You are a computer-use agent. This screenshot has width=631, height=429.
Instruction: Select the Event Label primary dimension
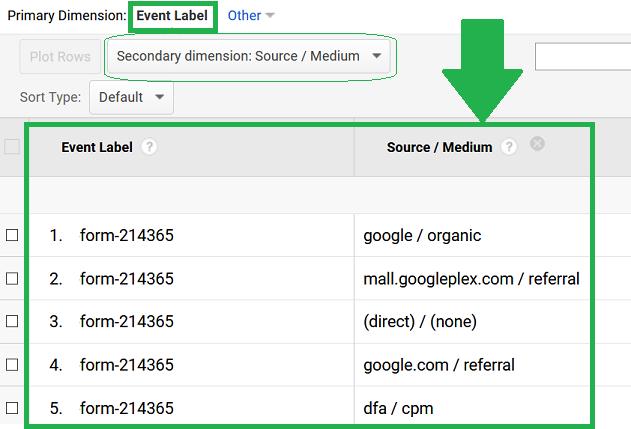tap(172, 15)
